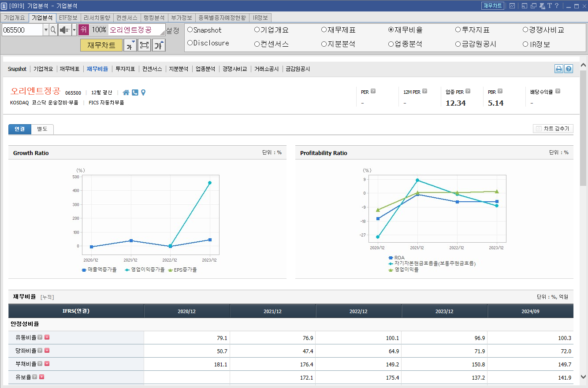Open the stock code dropdown arrow
The width and height of the screenshot is (588, 388).
[x=46, y=30]
